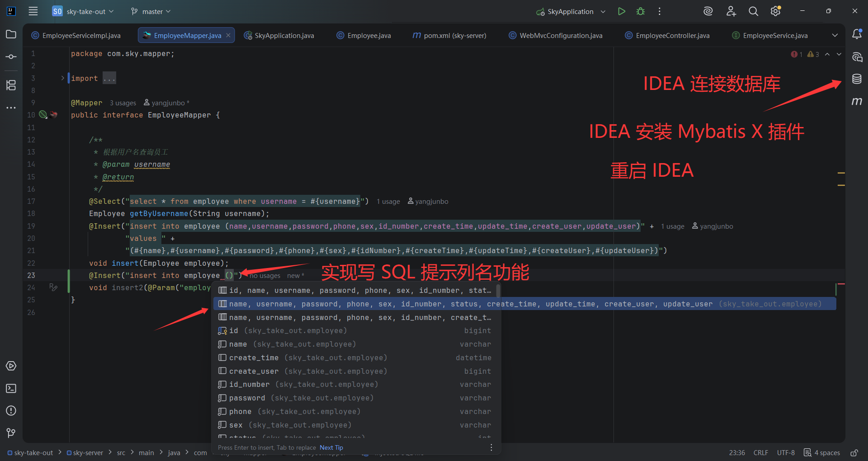Click the warnings count indicator

[x=813, y=54]
